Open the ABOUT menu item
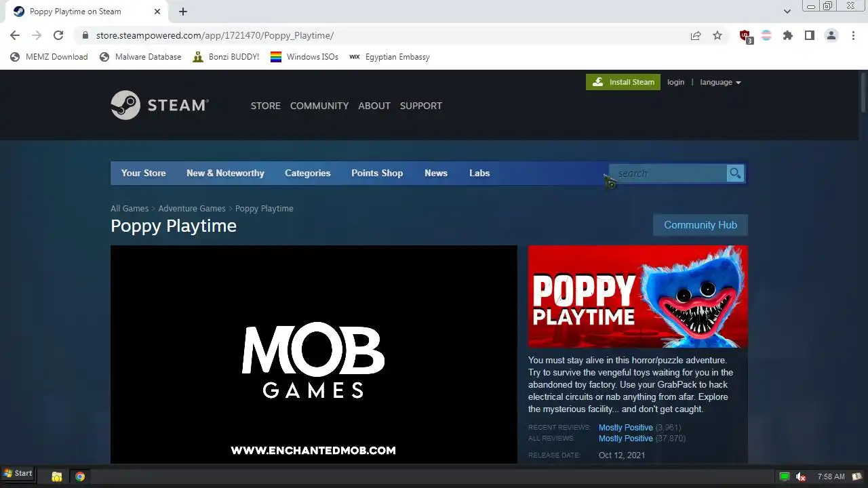This screenshot has height=488, width=868. [374, 106]
